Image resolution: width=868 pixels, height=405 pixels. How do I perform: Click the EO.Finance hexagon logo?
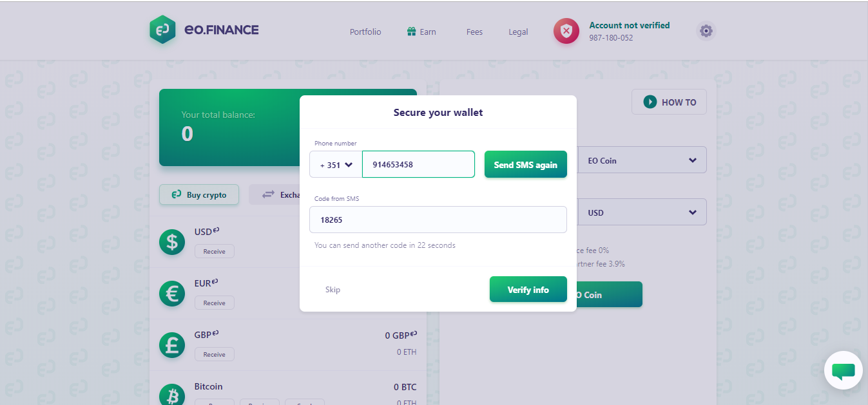point(162,30)
